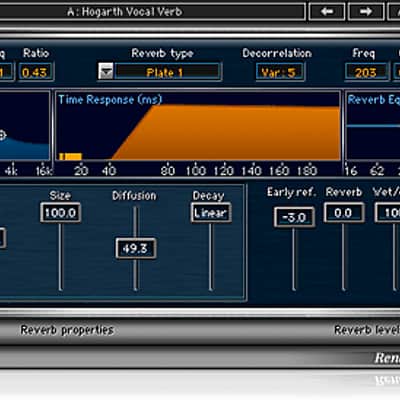The width and height of the screenshot is (400, 400).
Task: Load next preset with right arrow
Action: (366, 12)
